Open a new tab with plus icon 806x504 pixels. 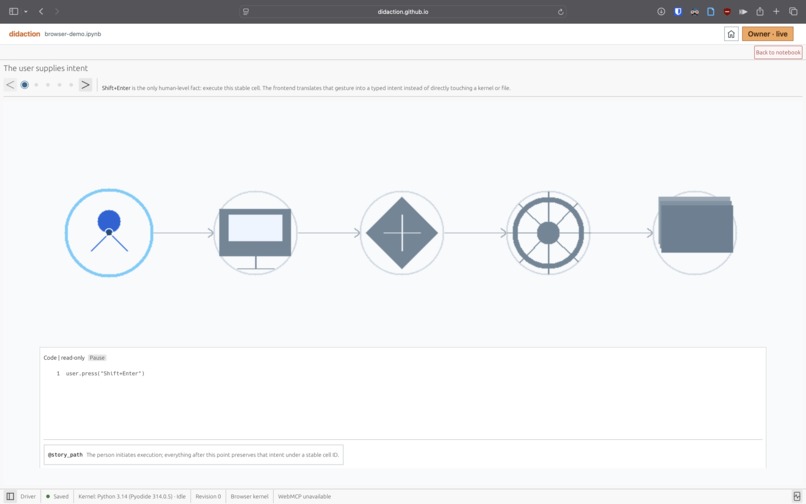(x=776, y=11)
